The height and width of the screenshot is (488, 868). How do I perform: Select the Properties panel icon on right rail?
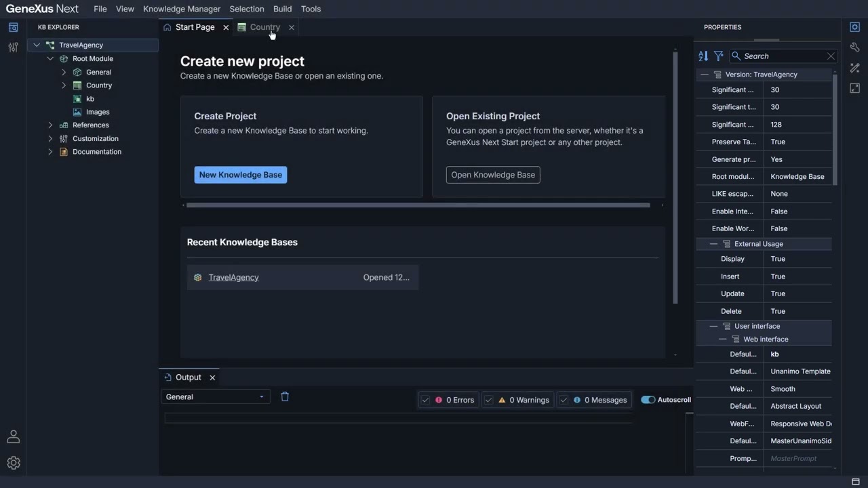(854, 27)
